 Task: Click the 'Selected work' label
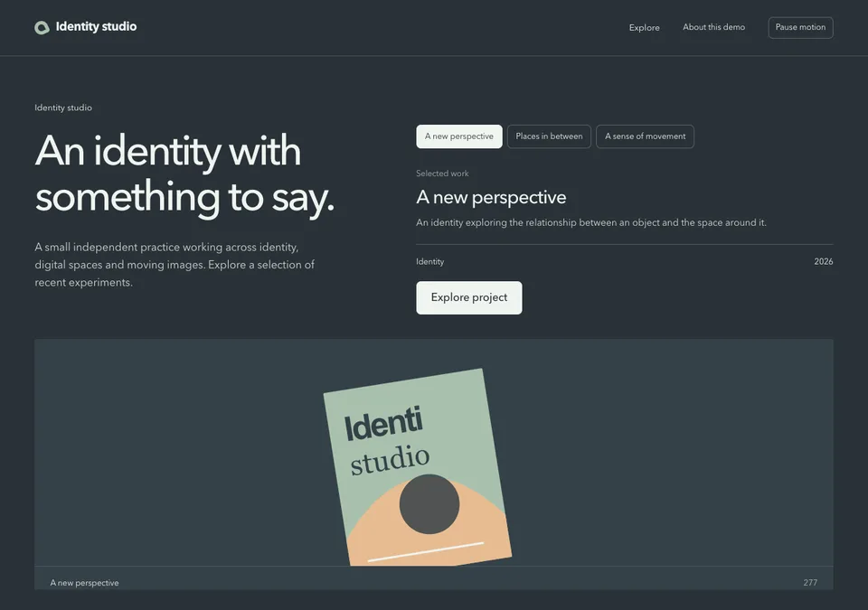pos(442,174)
